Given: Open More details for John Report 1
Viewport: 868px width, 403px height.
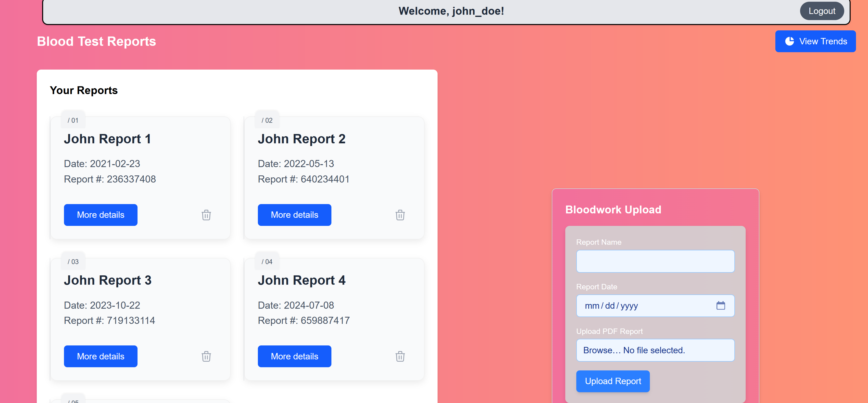Looking at the screenshot, I should coord(101,215).
